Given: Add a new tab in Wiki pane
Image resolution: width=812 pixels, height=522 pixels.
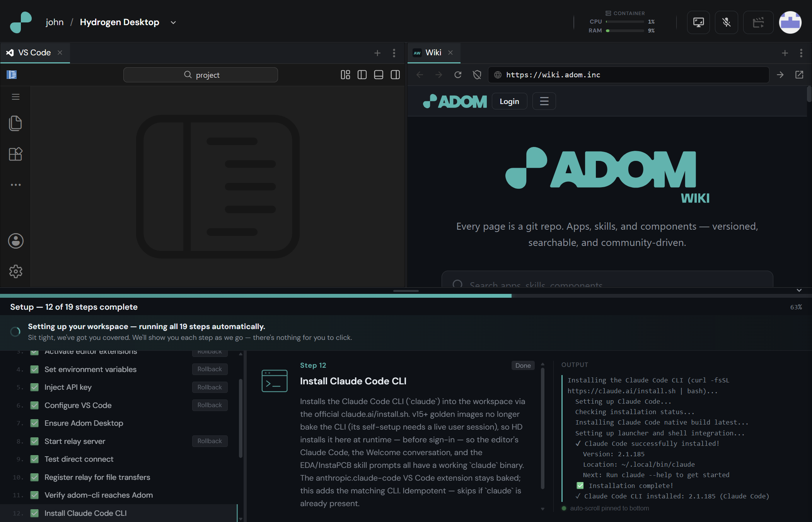Looking at the screenshot, I should 785,53.
